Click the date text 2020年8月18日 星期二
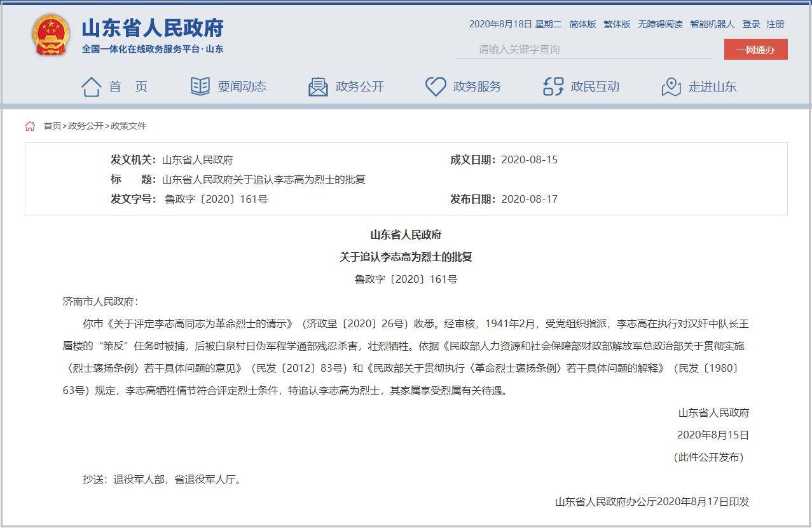The image size is (812, 528). click(x=515, y=24)
